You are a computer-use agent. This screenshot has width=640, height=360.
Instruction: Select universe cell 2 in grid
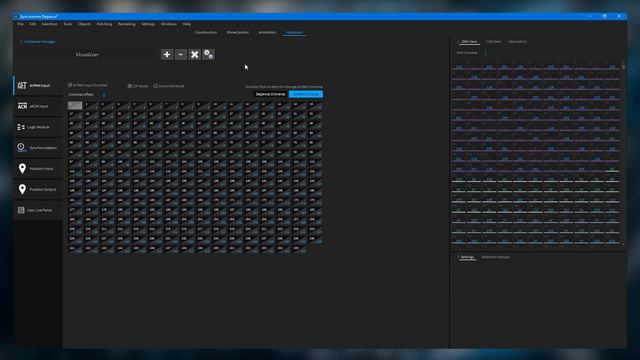[x=91, y=105]
